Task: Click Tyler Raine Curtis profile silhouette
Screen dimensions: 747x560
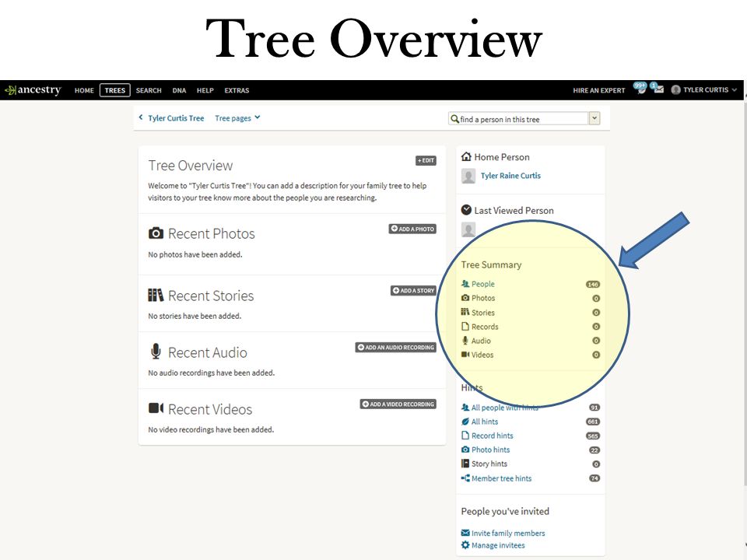Action: (468, 176)
